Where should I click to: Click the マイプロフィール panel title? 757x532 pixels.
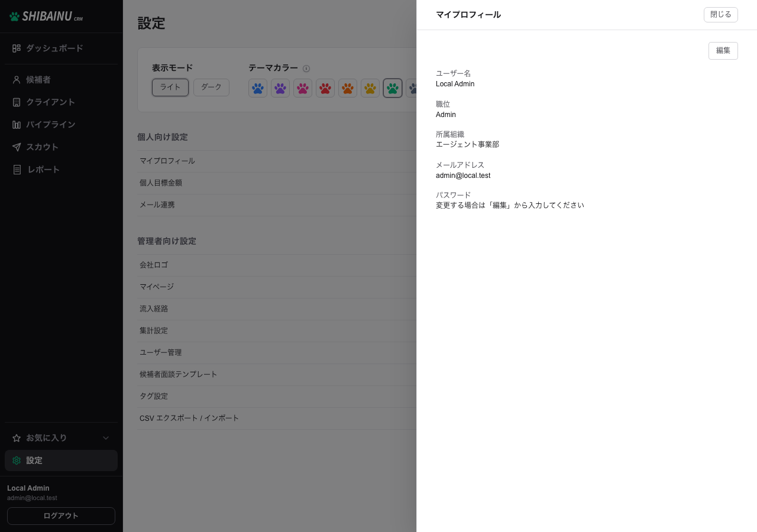pyautogui.click(x=468, y=15)
